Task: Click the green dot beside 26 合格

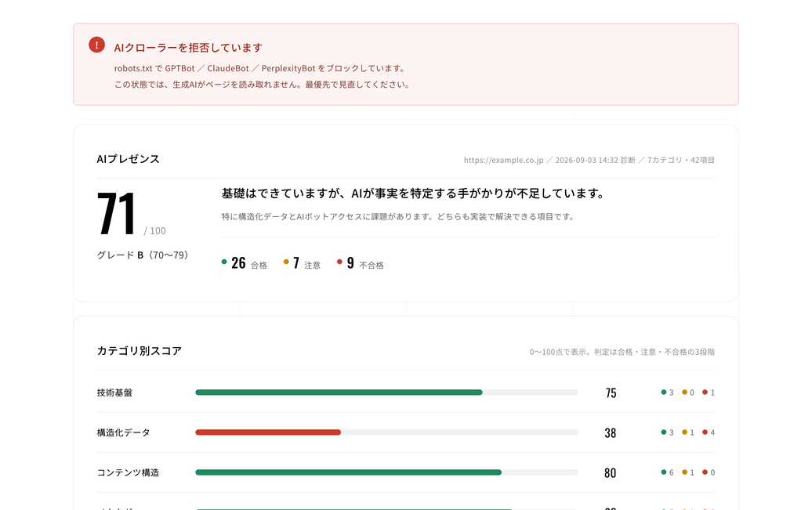Action: (224, 262)
